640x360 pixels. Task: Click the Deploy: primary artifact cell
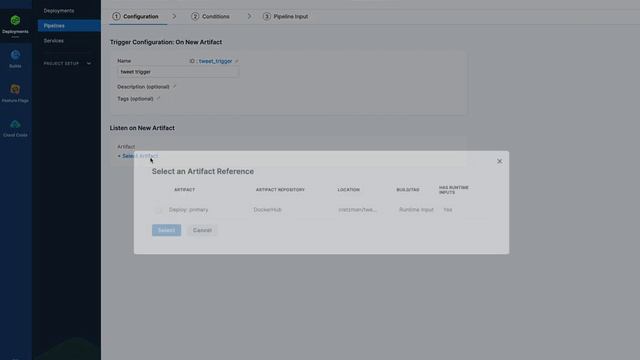tap(189, 210)
